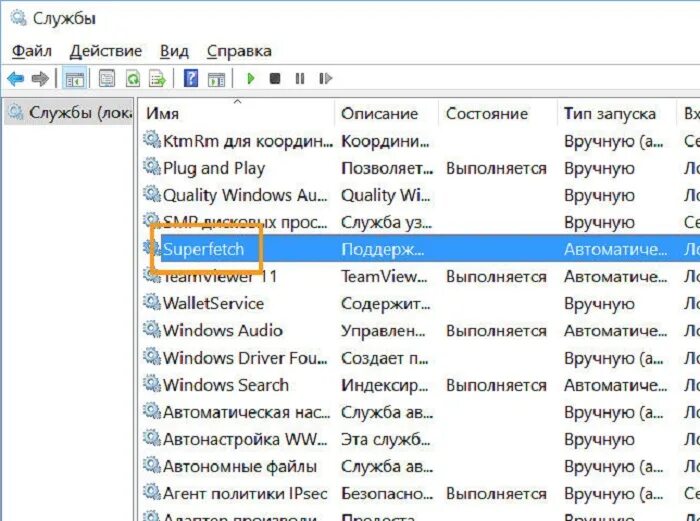
Task: Click the Индексир... description of Windows Search
Action: tap(385, 385)
